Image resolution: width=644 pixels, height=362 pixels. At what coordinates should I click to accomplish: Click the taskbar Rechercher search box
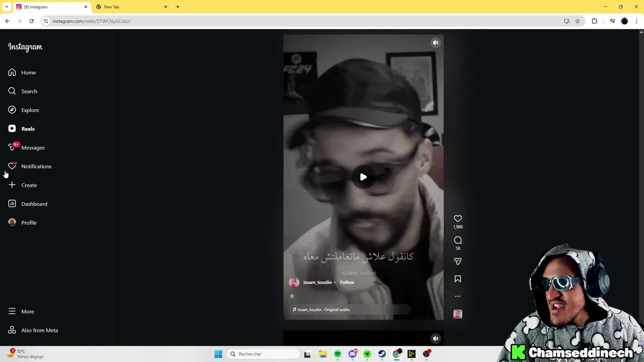click(263, 354)
